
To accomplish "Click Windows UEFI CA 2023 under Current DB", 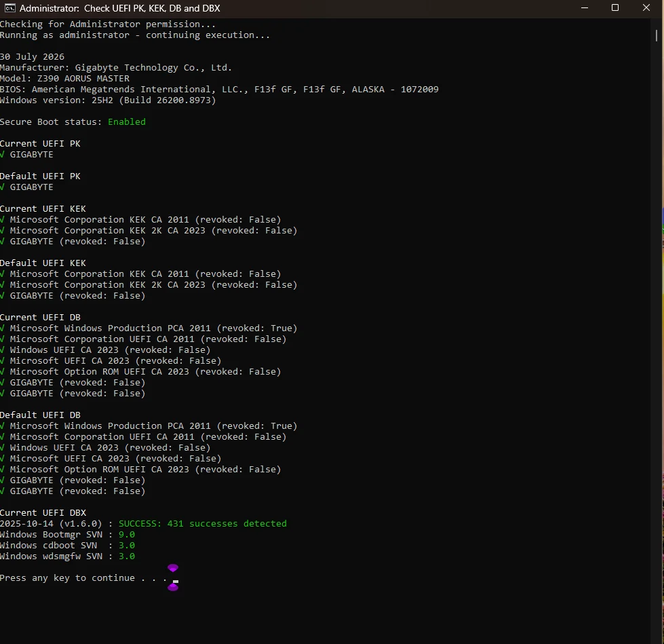I will (110, 350).
